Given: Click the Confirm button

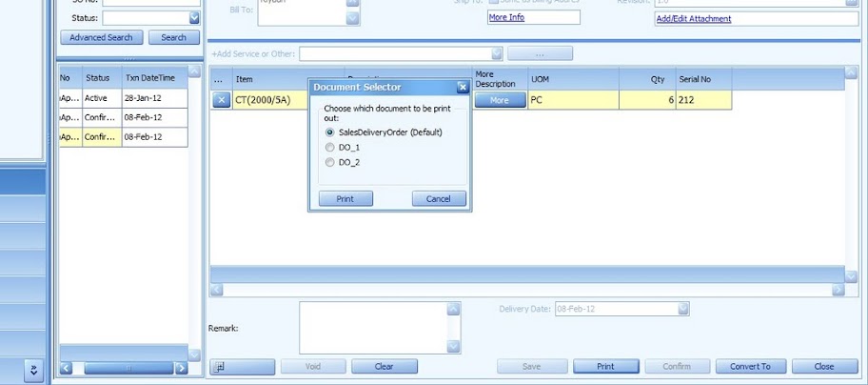Looking at the screenshot, I should pyautogui.click(x=677, y=366).
